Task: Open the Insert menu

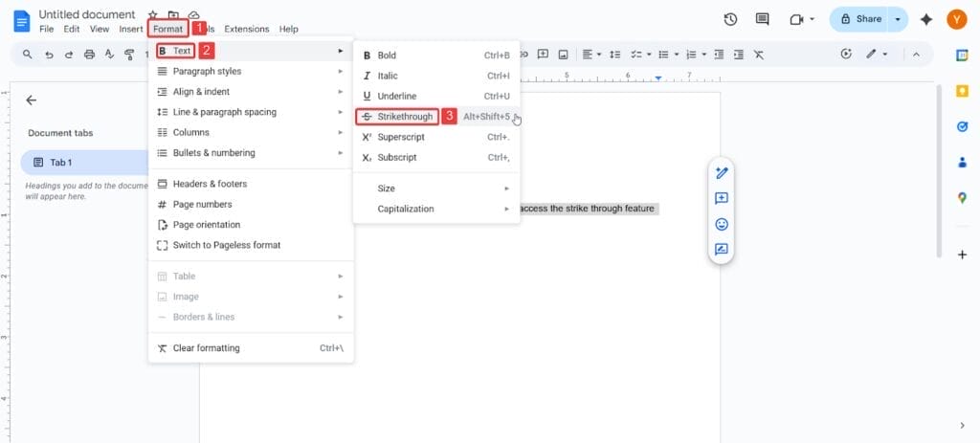Action: [130, 29]
